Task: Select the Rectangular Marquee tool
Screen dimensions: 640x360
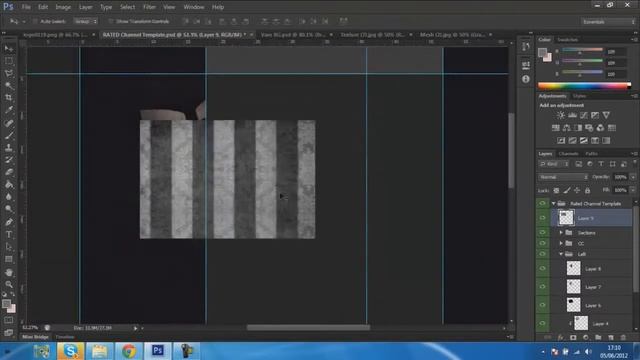Action: 9,61
